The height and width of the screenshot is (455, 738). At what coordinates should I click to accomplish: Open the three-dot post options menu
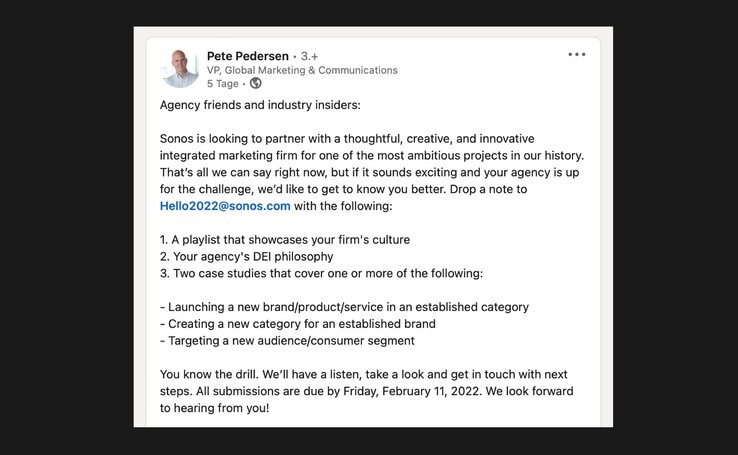tap(577, 55)
